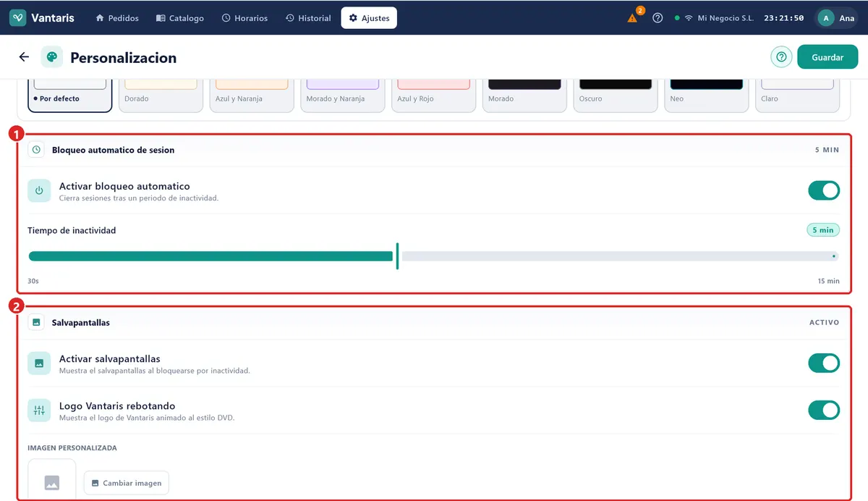Viewport: 868px width, 501px height.
Task: Open the alerts warning icon with badge
Action: [x=634, y=17]
